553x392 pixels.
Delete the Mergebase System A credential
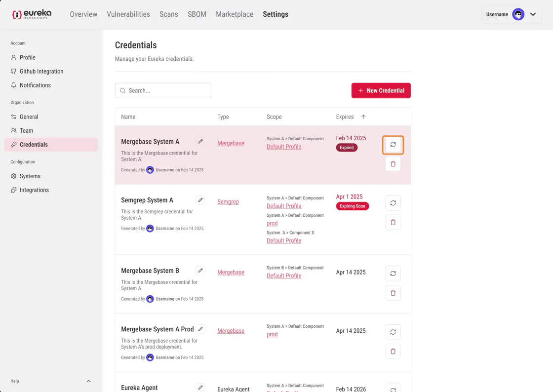point(393,164)
